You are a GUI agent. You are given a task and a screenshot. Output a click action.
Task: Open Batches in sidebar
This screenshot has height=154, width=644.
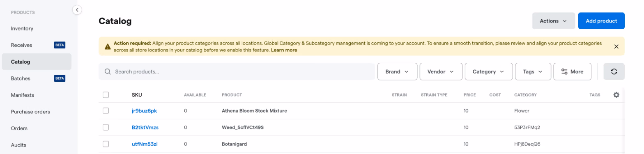pos(21,78)
